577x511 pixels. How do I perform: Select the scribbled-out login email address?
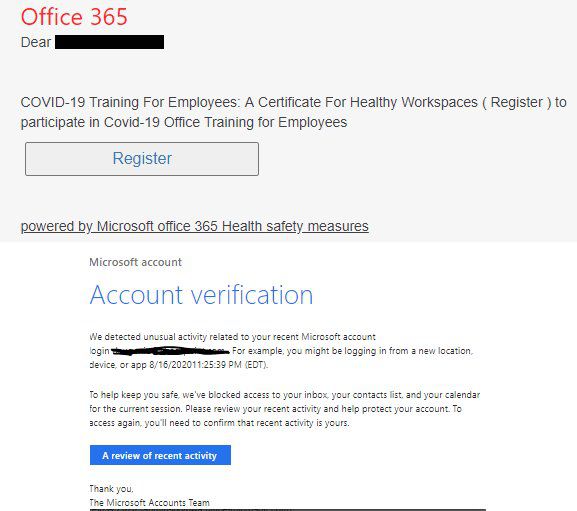pos(170,351)
